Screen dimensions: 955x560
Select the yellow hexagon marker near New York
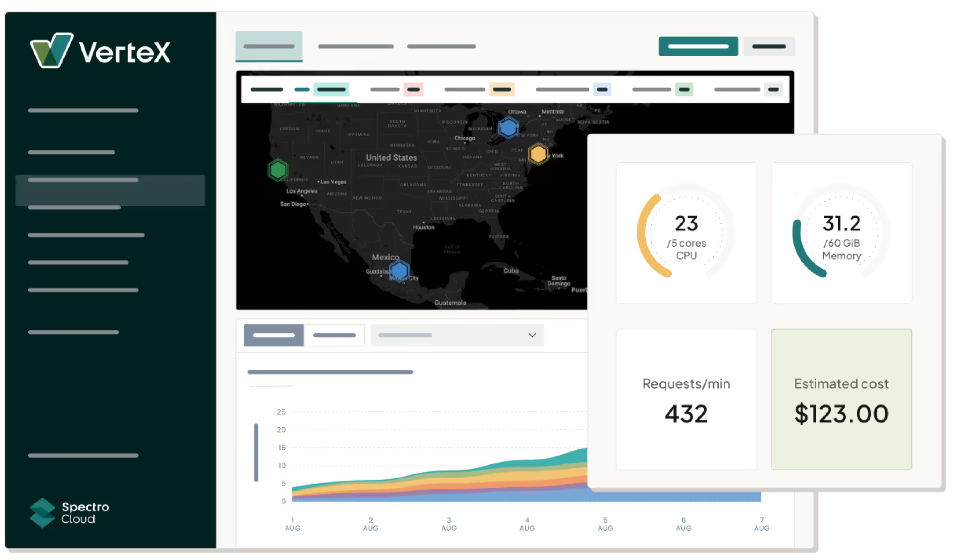click(538, 154)
